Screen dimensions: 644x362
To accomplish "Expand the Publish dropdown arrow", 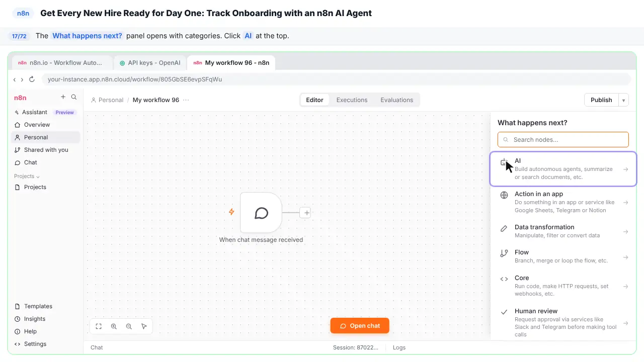I will [x=624, y=100].
